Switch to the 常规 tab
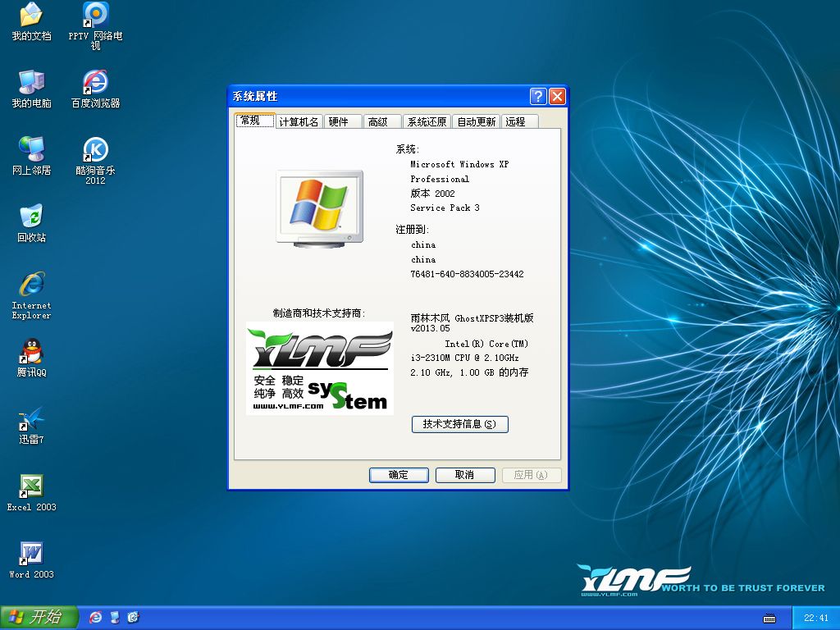840x630 pixels. (255, 121)
